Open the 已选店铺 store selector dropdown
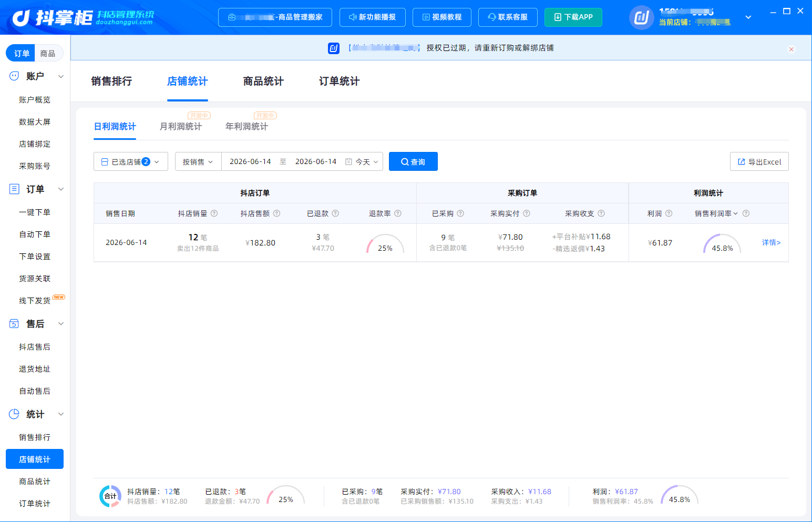812x522 pixels. click(x=131, y=162)
